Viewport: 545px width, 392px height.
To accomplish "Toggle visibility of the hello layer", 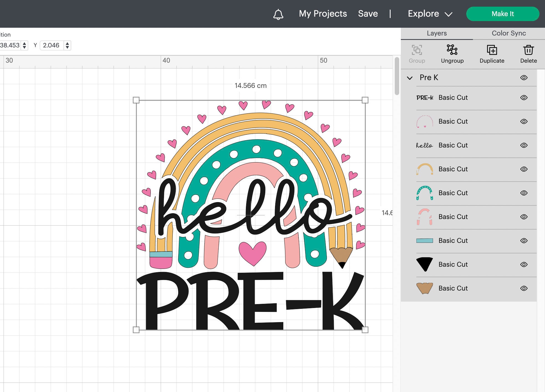I will pos(524,145).
